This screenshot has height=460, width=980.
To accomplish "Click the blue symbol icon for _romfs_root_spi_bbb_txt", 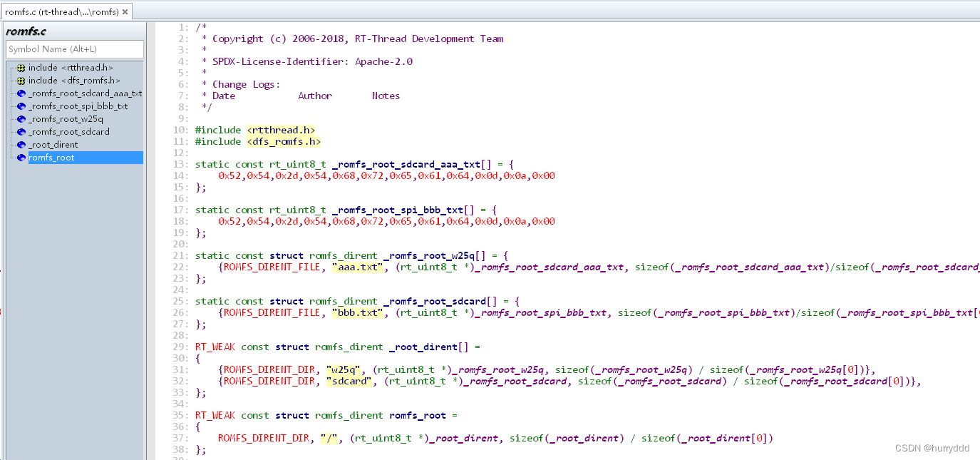I will (x=21, y=106).
